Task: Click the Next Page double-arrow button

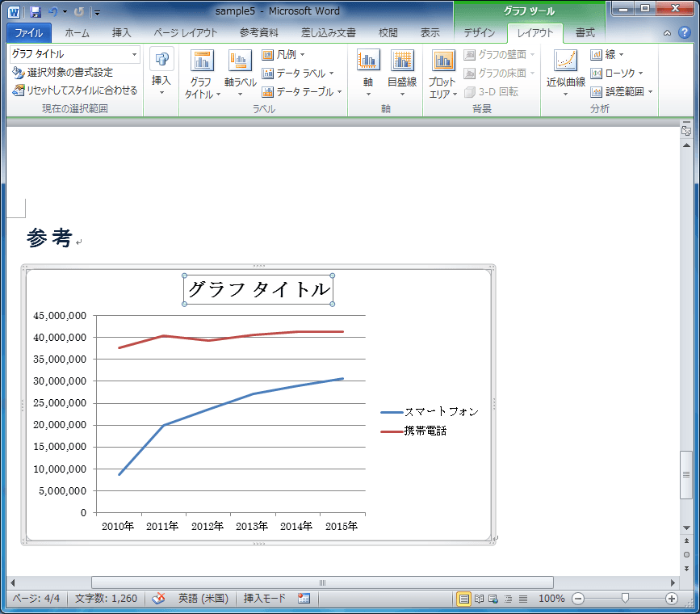Action: click(686, 569)
